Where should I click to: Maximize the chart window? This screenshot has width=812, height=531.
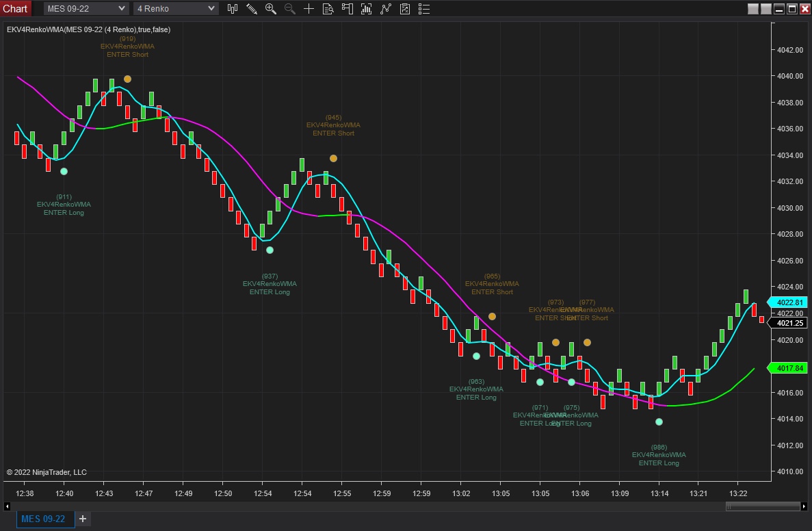click(x=791, y=9)
